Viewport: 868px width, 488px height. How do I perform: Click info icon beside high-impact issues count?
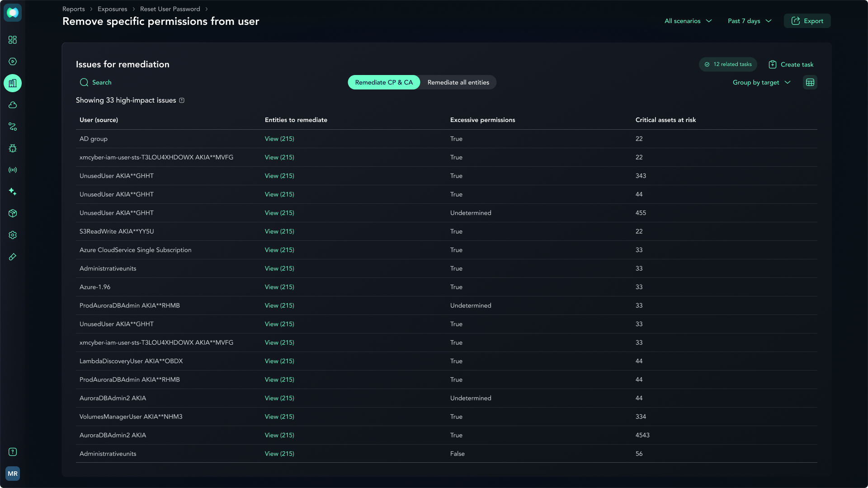(182, 100)
